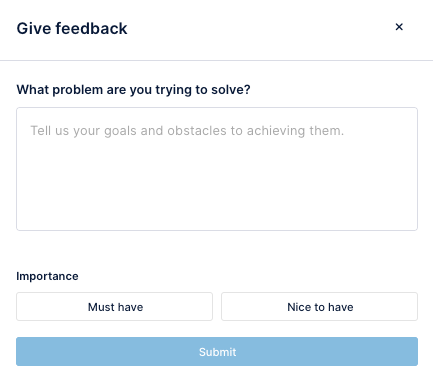Click the 'What problem are you trying to solve?' label
This screenshot has height=381, width=433.
click(x=133, y=90)
